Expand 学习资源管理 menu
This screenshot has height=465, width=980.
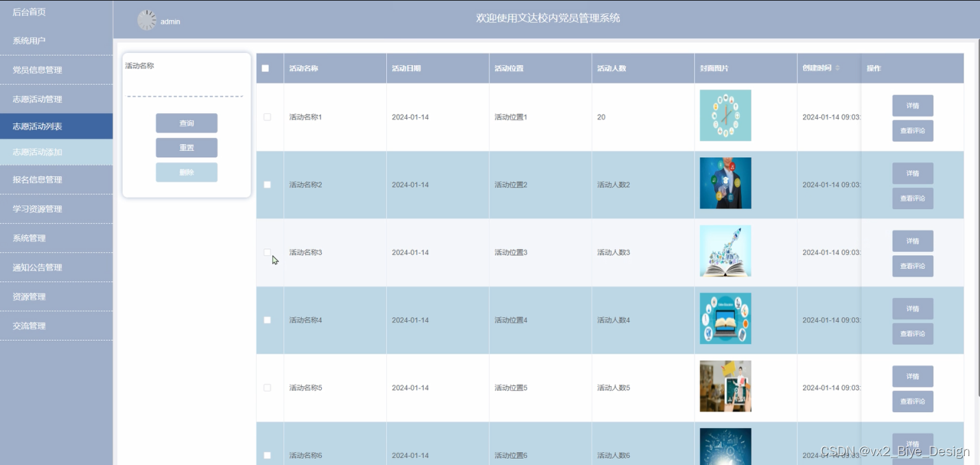56,208
